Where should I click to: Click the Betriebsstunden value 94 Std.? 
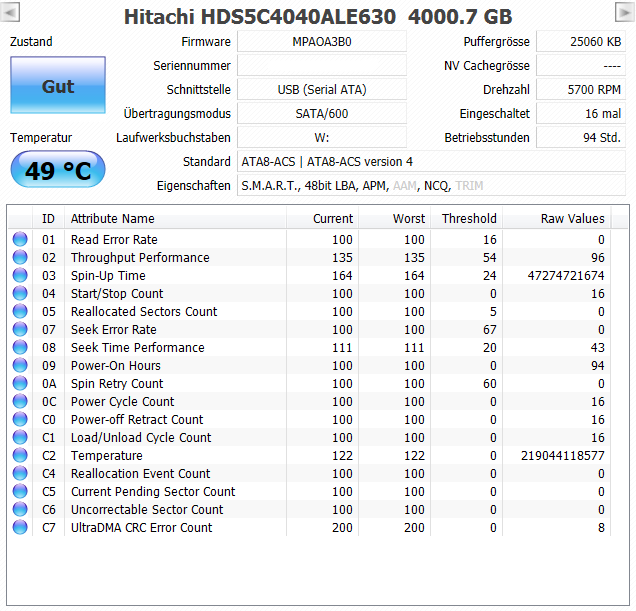coord(581,138)
